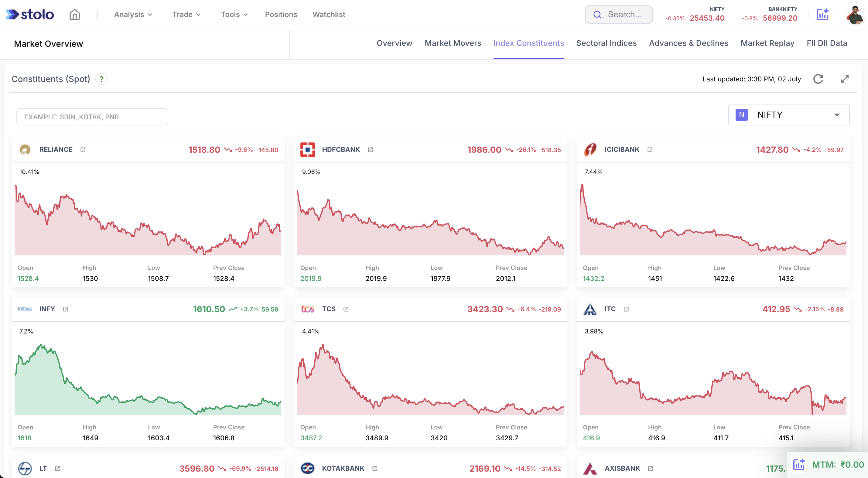Click the BANKNIFTY index value in header

(780, 18)
